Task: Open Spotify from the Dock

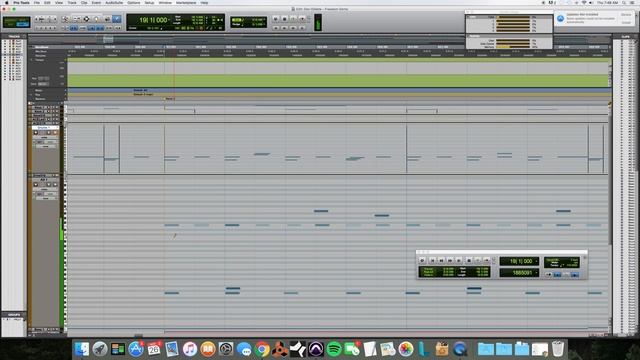Action: coord(334,349)
